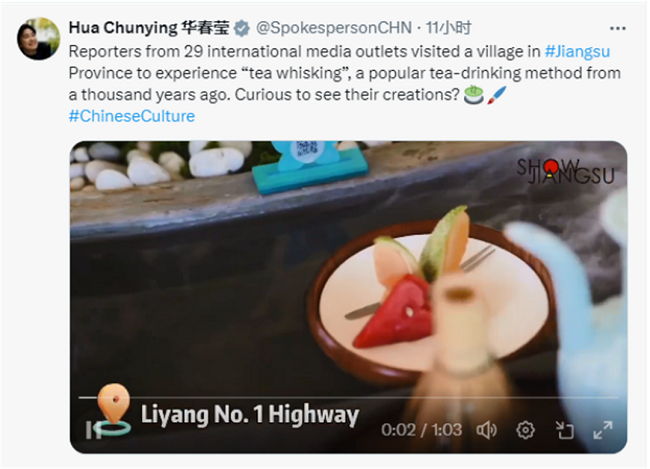Open the #ChineseCulture hashtag link
Image resolution: width=650 pixels, height=469 pixels.
(x=132, y=116)
